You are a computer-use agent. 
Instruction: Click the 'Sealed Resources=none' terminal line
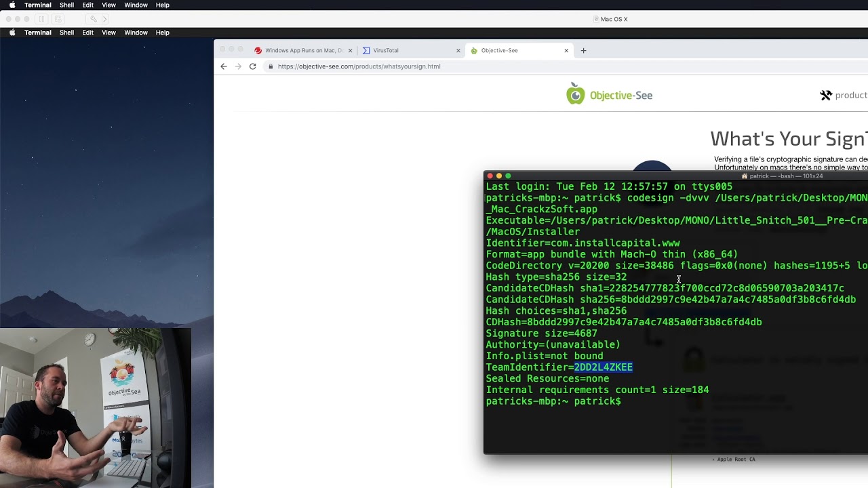point(547,379)
